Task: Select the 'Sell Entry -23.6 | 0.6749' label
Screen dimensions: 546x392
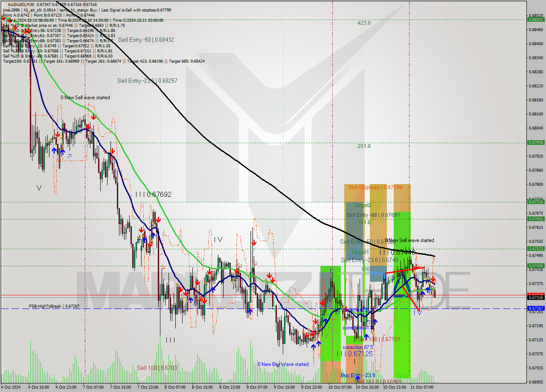Action: (x=369, y=260)
